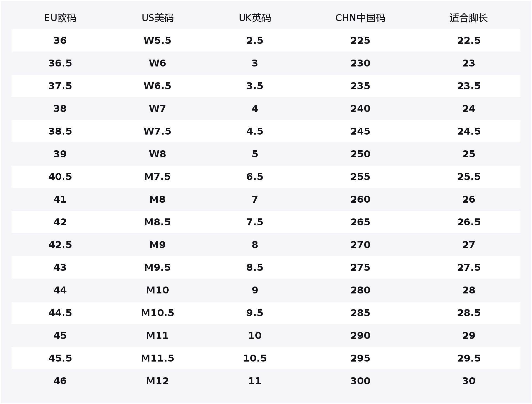This screenshot has height=404, width=532.
Task: Click EU size 36.5 cell
Action: click(60, 63)
